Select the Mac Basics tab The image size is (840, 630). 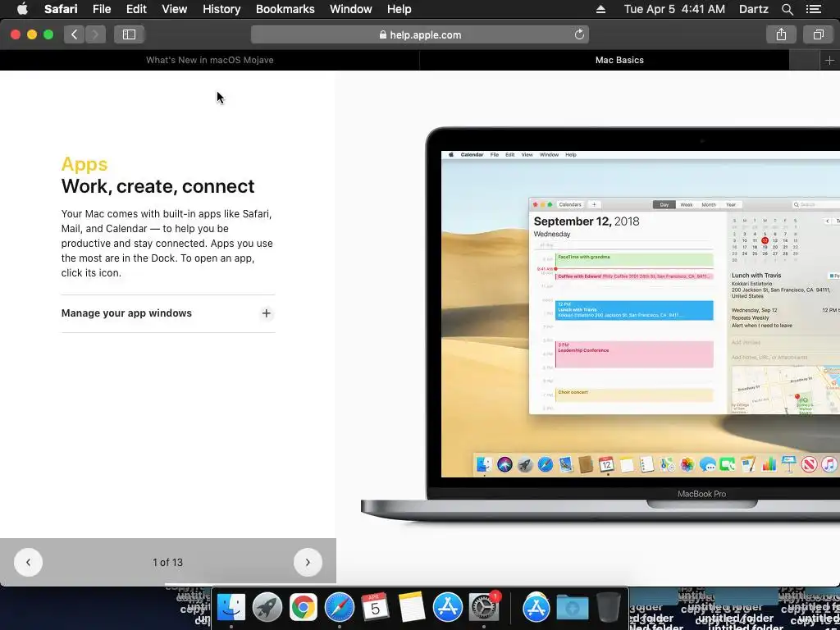click(619, 60)
